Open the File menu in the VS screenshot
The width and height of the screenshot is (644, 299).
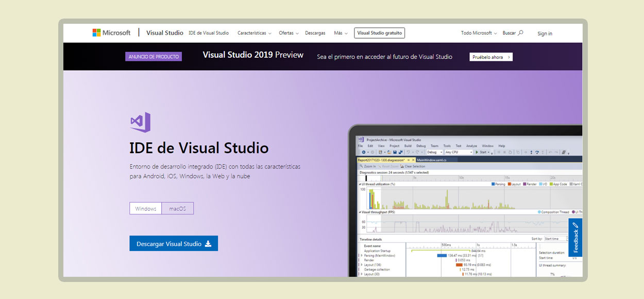360,146
